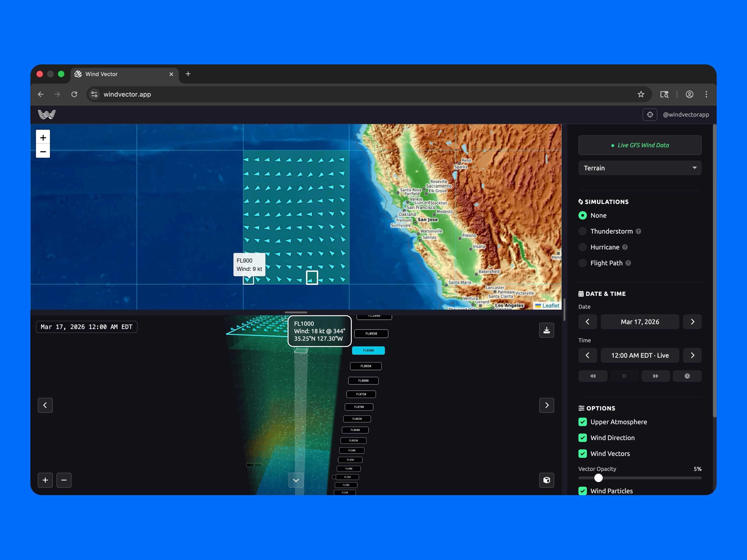Rotate the 3D view with the left arrow

tap(45, 405)
